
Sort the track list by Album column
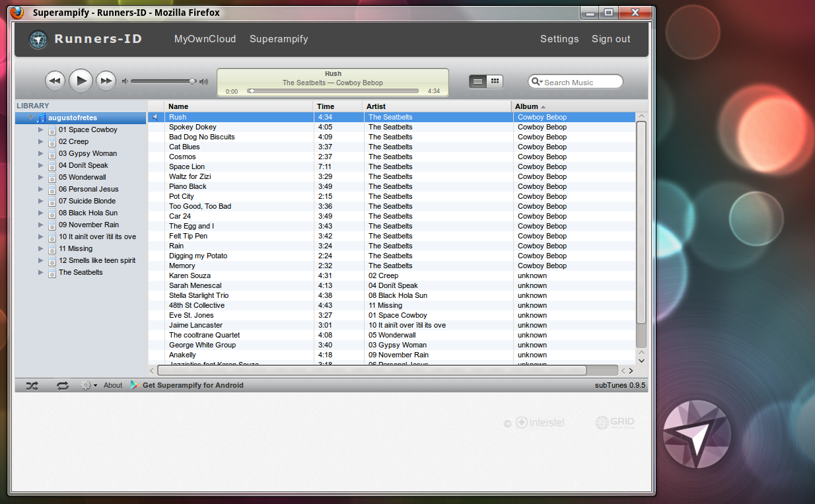pyautogui.click(x=579, y=106)
